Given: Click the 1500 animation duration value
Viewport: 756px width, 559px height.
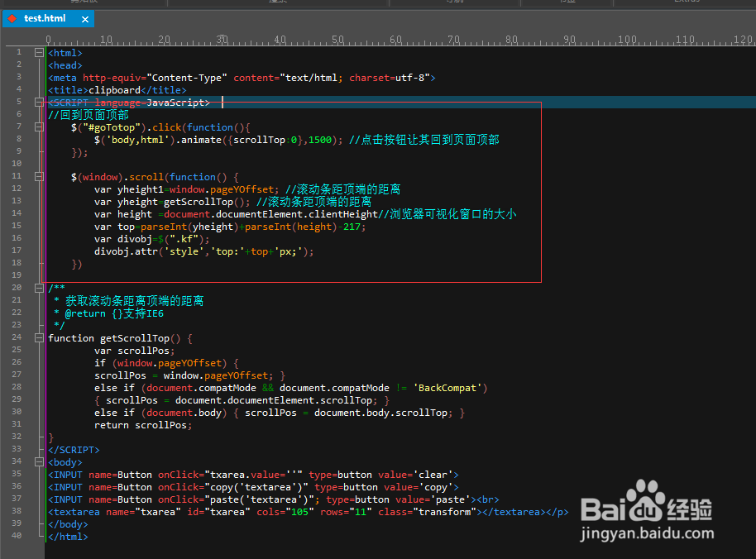Looking at the screenshot, I should [x=320, y=140].
